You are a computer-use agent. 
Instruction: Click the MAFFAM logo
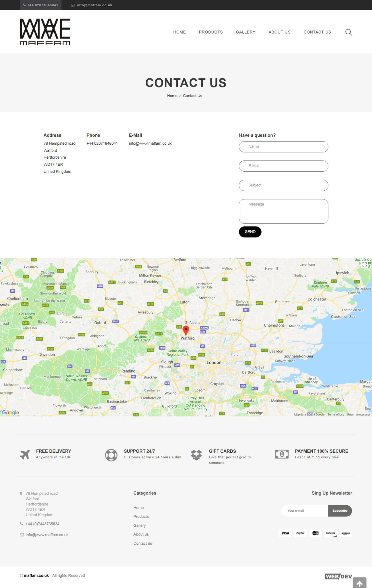(x=45, y=32)
